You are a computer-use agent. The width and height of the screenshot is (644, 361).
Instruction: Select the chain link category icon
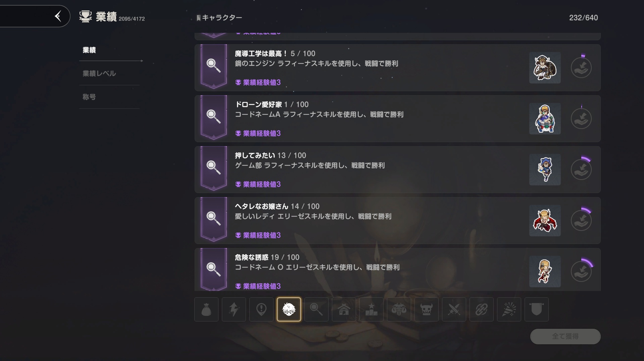(482, 309)
